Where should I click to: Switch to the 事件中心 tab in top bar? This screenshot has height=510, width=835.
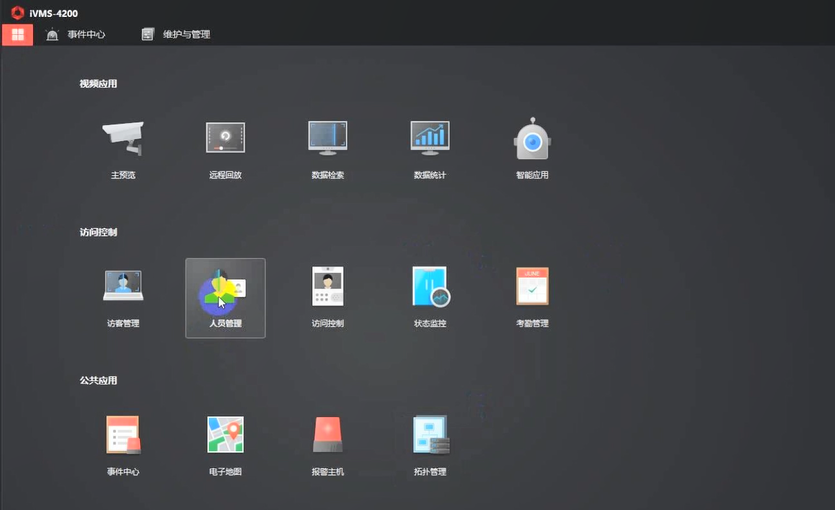coord(76,35)
